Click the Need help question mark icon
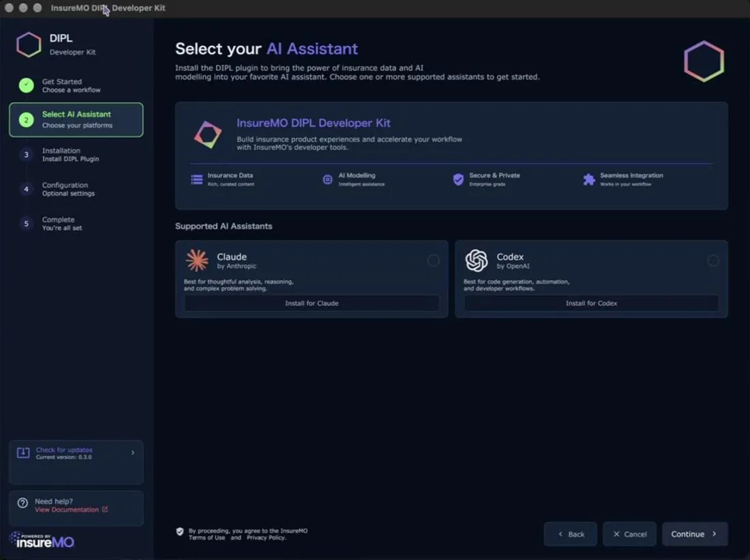750x560 pixels. pyautogui.click(x=22, y=503)
